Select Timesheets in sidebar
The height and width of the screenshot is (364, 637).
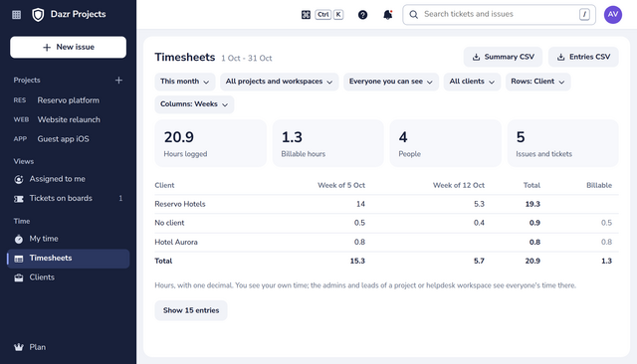coord(69,259)
